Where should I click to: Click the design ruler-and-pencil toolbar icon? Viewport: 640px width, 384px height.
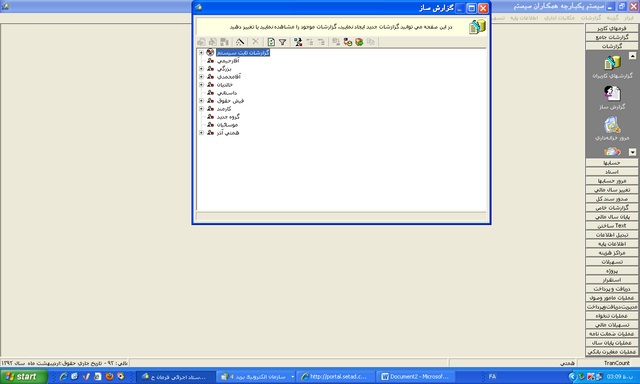240,42
